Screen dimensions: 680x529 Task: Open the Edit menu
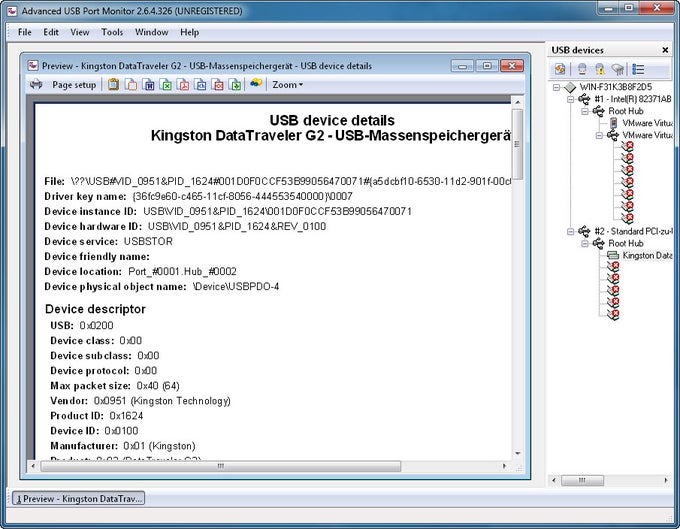(51, 32)
